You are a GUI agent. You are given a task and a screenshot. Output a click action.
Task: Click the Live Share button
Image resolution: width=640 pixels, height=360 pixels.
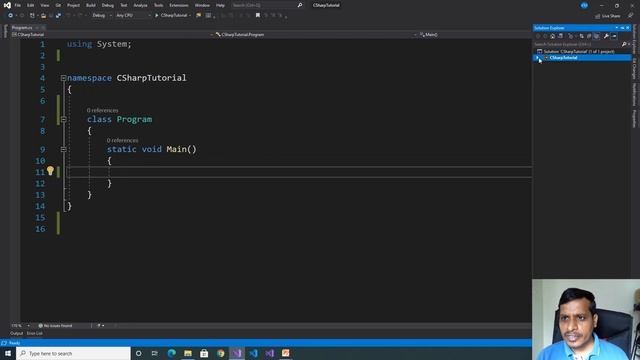607,16
